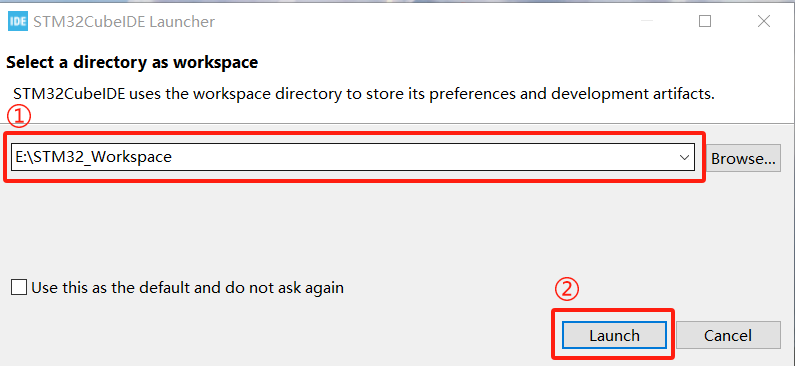Launch the IDE with selected workspace
This screenshot has width=795, height=366.
[614, 335]
